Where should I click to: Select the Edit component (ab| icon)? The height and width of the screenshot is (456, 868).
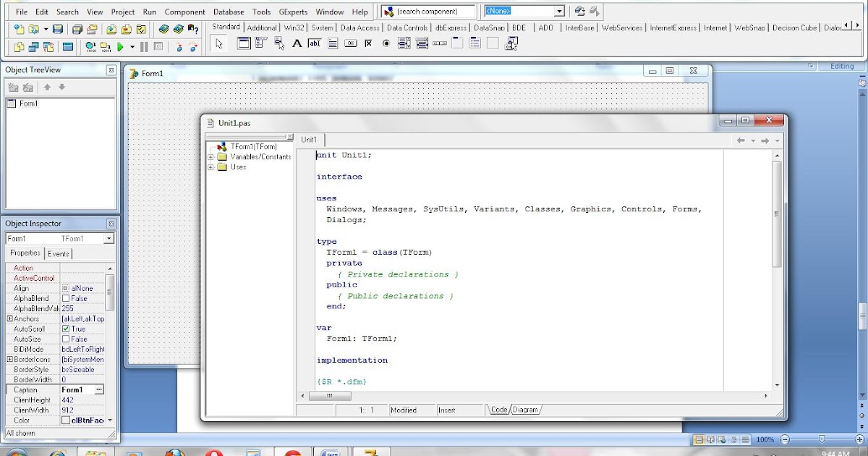(x=315, y=43)
